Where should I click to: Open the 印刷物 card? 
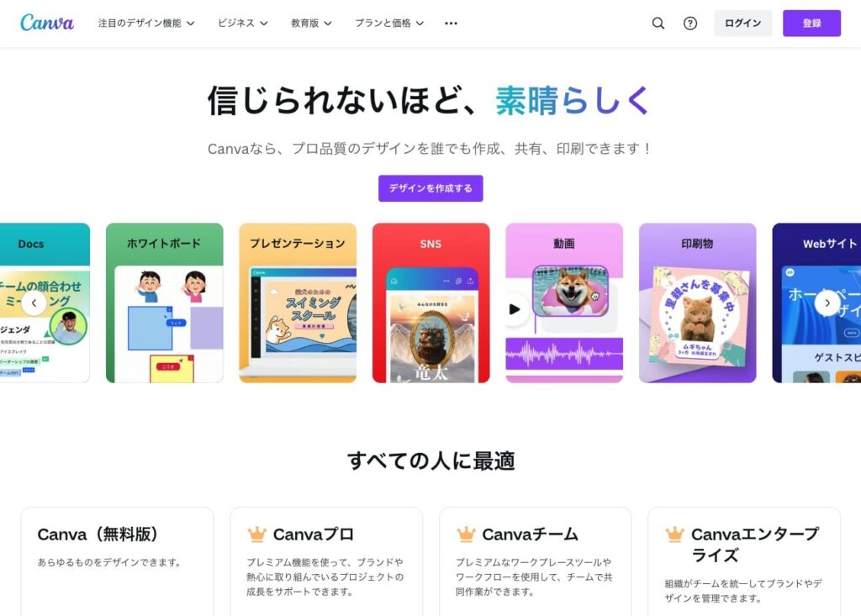pos(697,303)
